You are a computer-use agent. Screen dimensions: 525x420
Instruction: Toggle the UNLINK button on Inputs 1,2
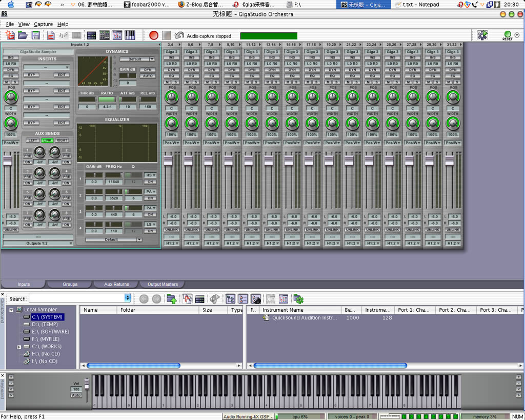pos(11,230)
